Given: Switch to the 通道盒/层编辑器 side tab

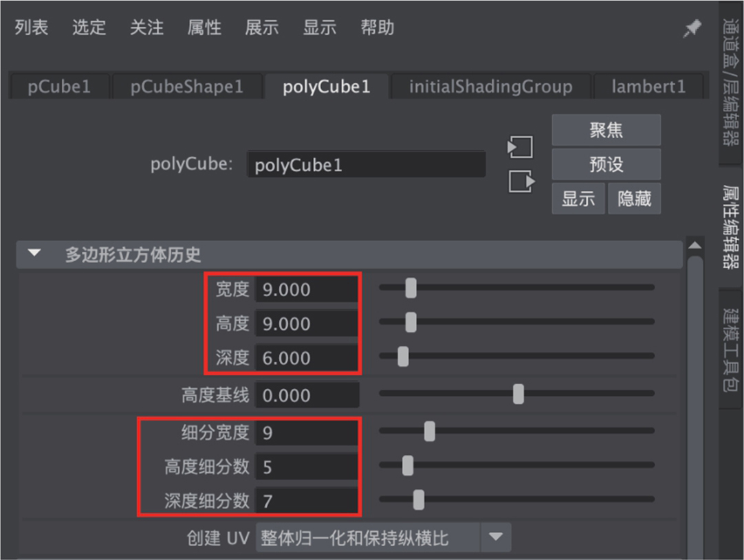Looking at the screenshot, I should [731, 82].
